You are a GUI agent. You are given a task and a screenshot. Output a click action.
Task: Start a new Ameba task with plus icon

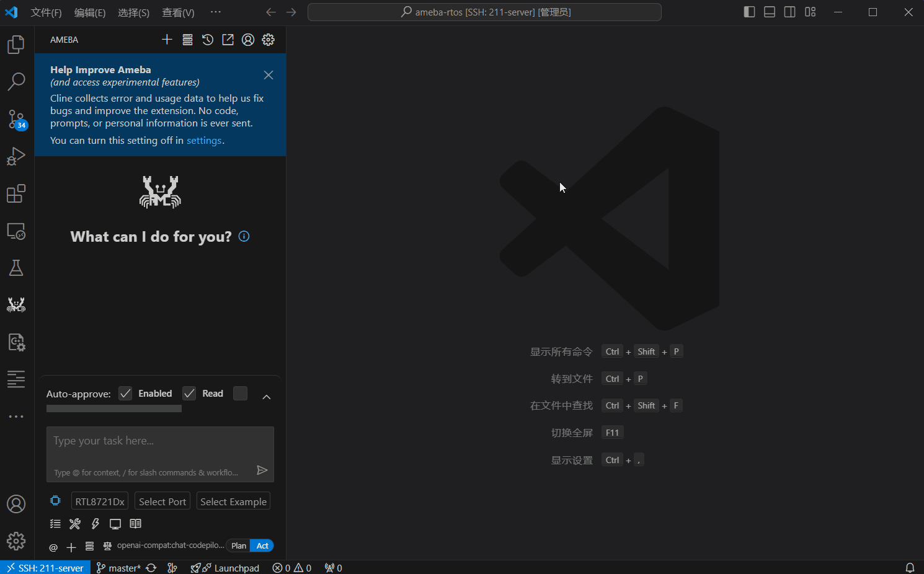(167, 40)
